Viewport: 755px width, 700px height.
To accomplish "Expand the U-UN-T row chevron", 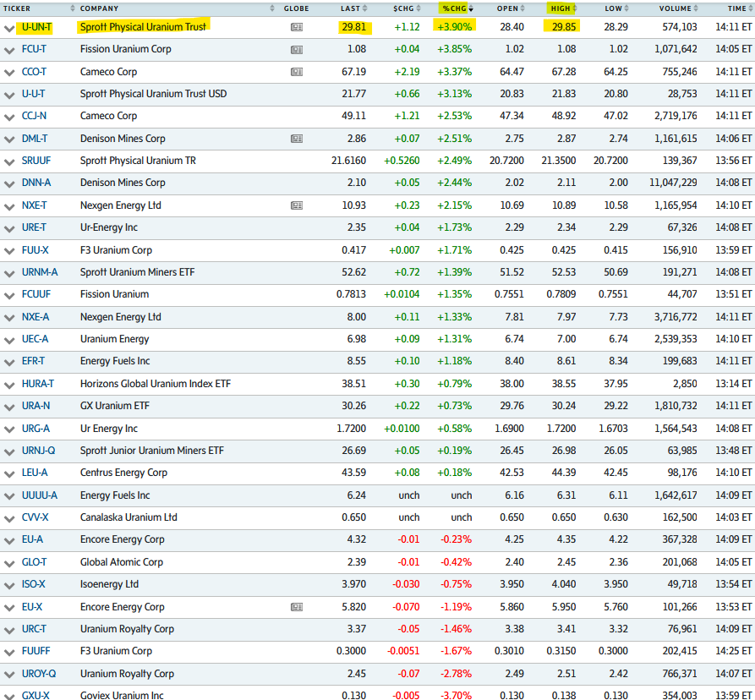I will click(9, 29).
